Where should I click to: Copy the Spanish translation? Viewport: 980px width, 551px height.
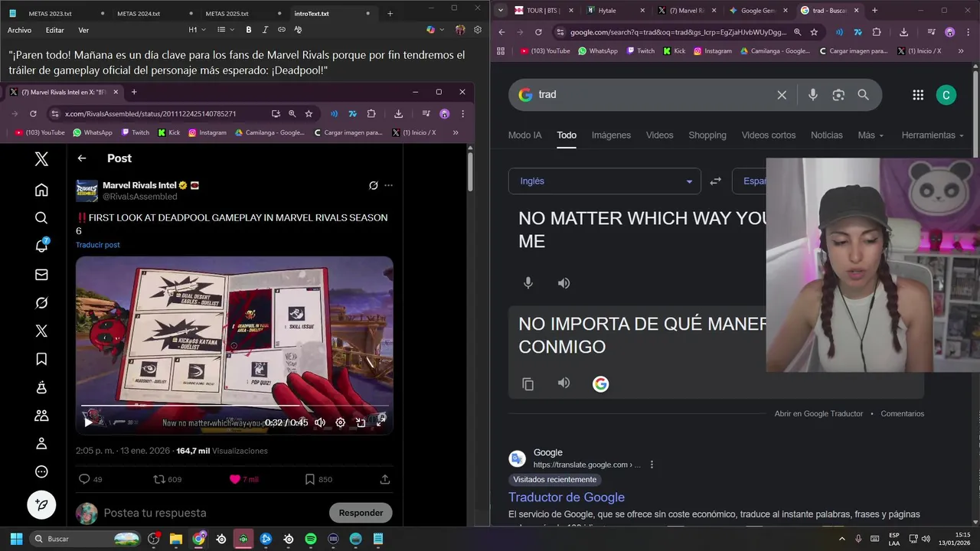tap(528, 383)
